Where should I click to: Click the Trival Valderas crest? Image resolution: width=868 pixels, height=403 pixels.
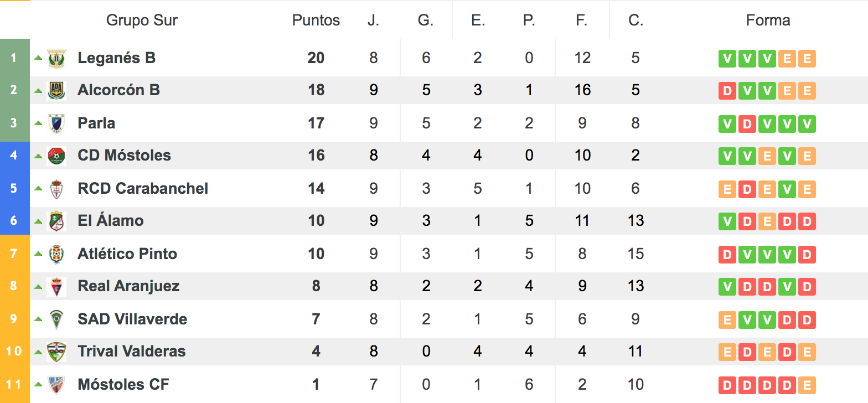click(x=56, y=352)
